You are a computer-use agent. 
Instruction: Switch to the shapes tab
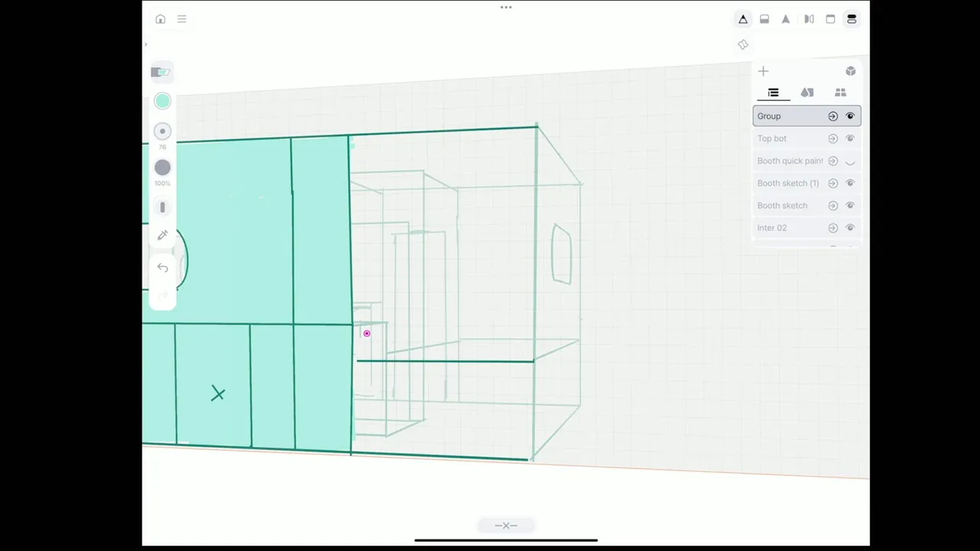[807, 93]
